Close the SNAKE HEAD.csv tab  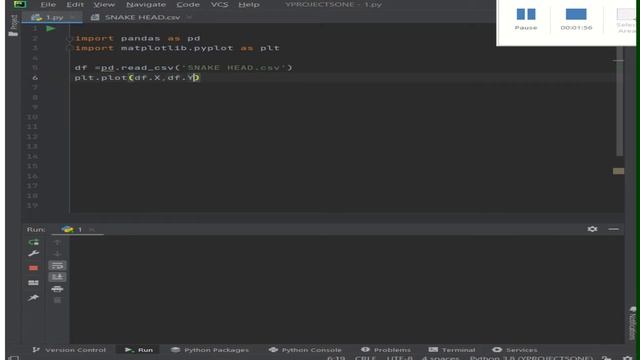click(x=189, y=18)
